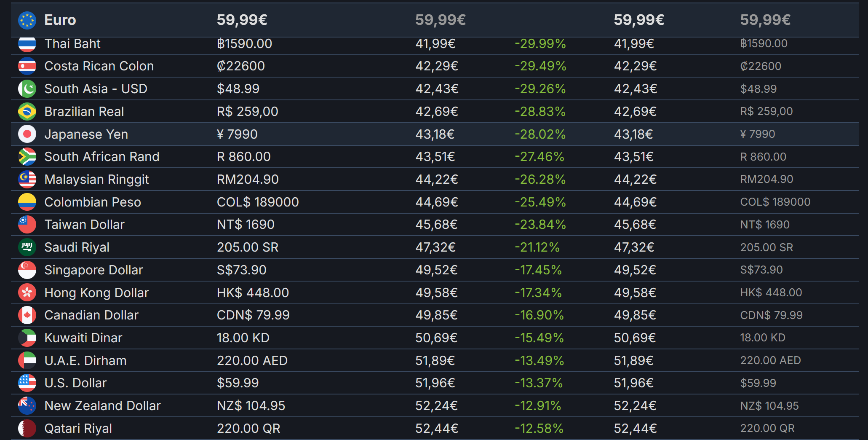Viewport: 868px width, 440px height.
Task: Select the Brazil flag icon
Action: 27,112
